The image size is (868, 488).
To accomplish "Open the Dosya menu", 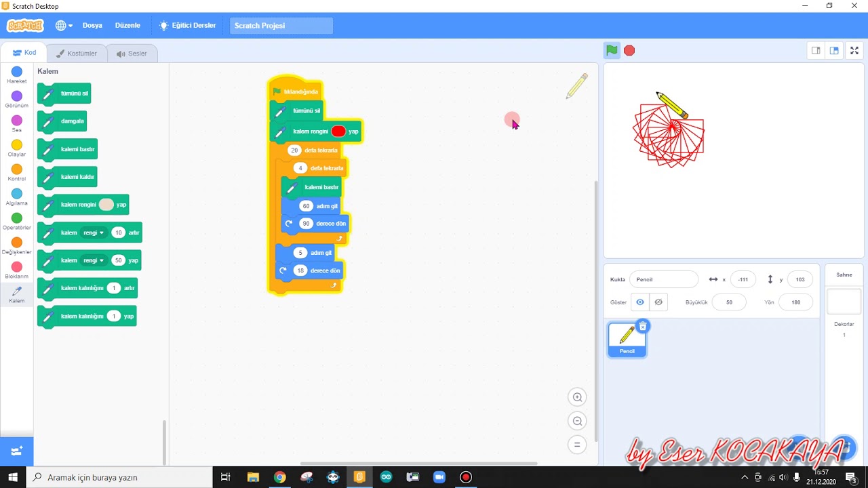I will point(92,25).
